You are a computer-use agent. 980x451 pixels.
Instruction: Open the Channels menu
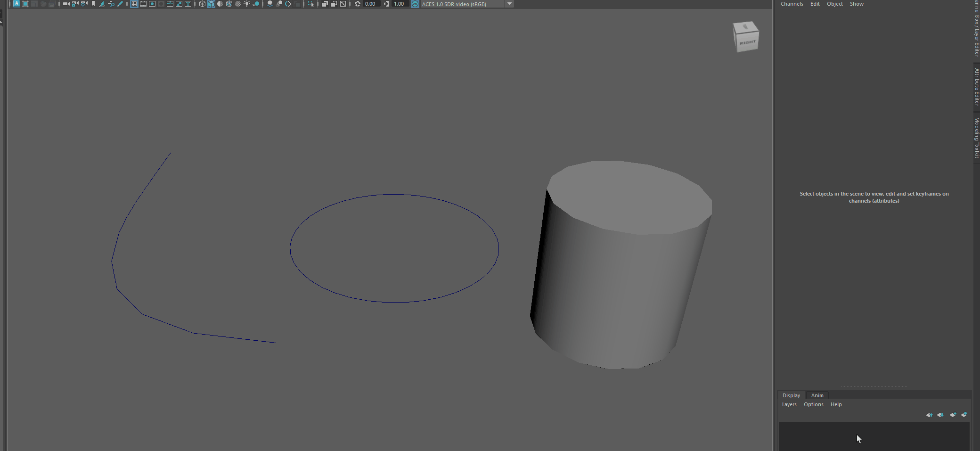coord(792,4)
